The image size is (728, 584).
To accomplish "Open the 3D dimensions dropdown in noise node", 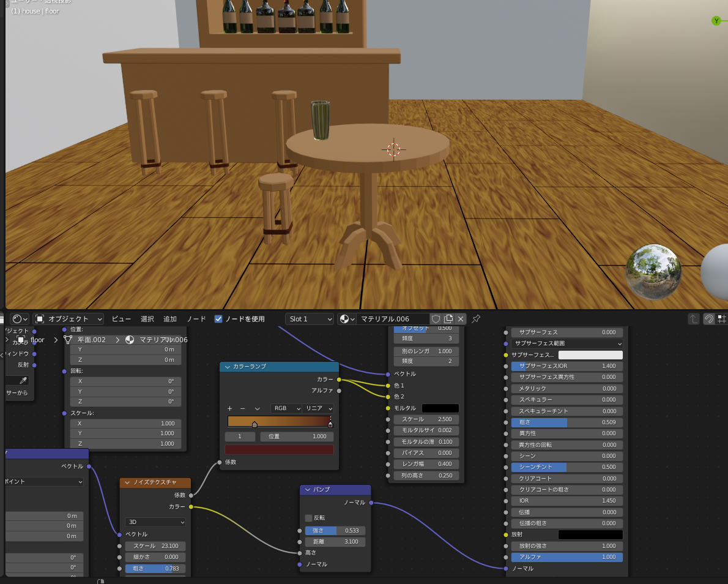I will point(155,522).
